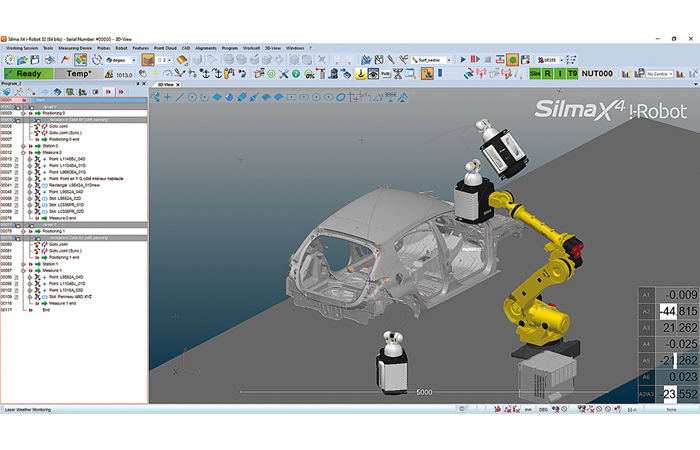
Task: Click the new session gear icon
Action: (x=9, y=59)
